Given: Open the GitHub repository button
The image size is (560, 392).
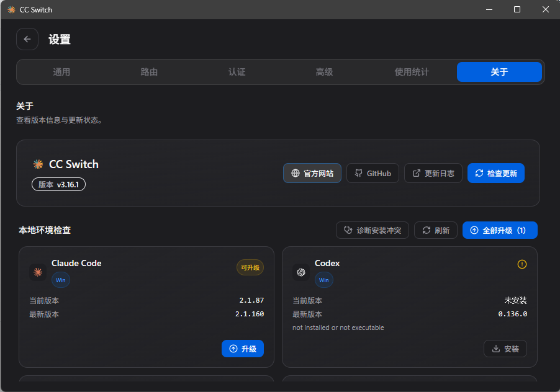Looking at the screenshot, I should pos(373,173).
